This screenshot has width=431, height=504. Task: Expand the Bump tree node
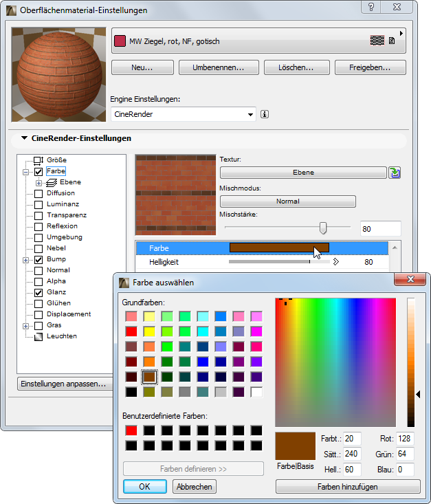coord(25,260)
